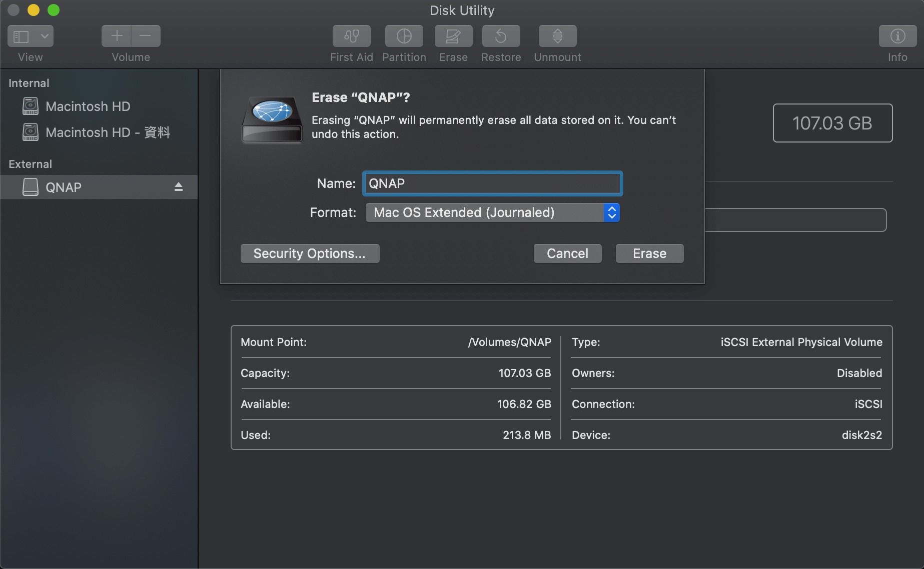The image size is (924, 569).
Task: Choose the Restore toolbar icon
Action: tap(501, 36)
